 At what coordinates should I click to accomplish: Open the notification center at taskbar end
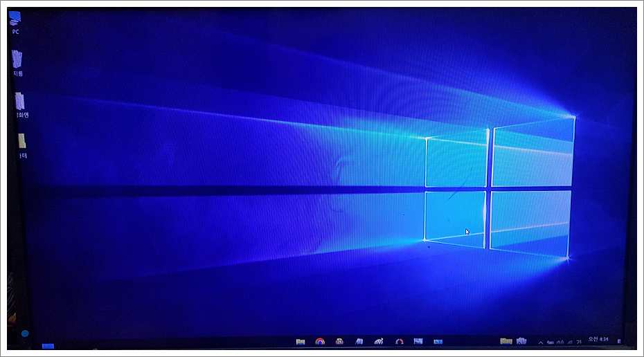pyautogui.click(x=619, y=341)
